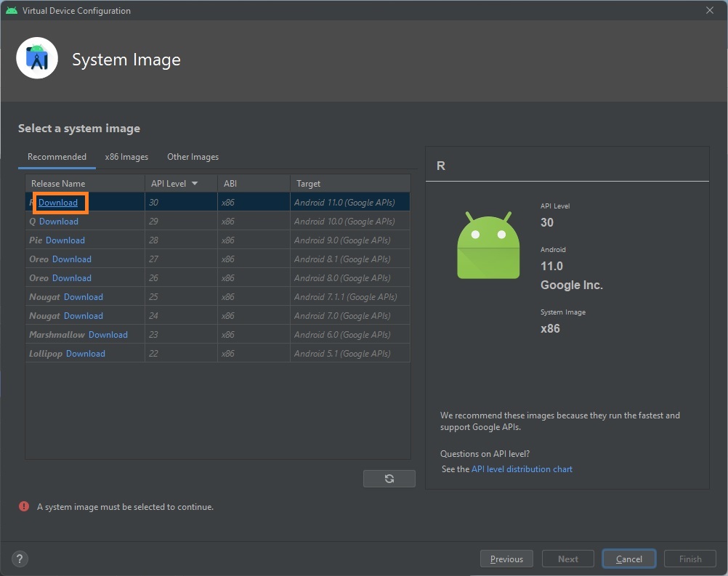The width and height of the screenshot is (728, 576).
Task: Close the Virtual Device Configuration dialog
Action: (709, 10)
